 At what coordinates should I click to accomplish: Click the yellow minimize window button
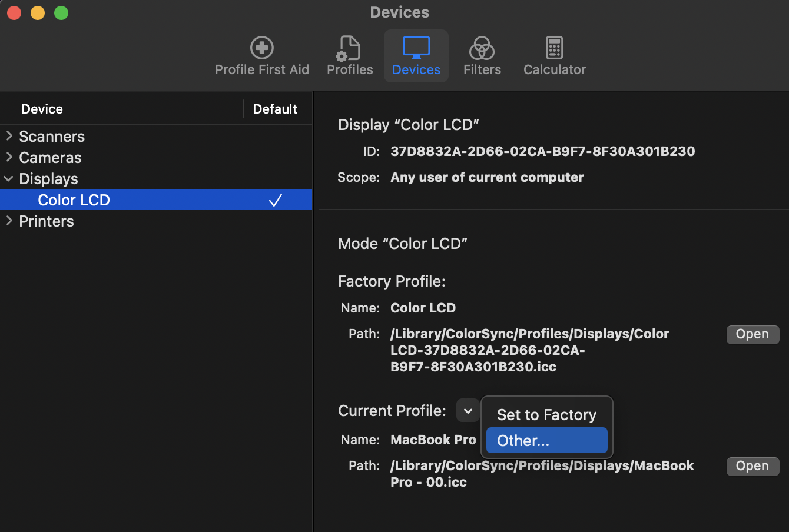click(38, 13)
